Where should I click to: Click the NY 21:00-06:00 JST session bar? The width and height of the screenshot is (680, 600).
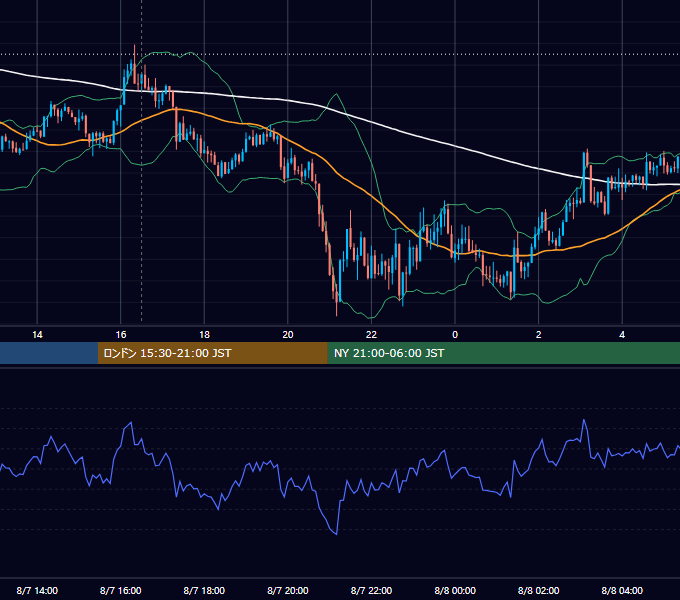pos(503,353)
